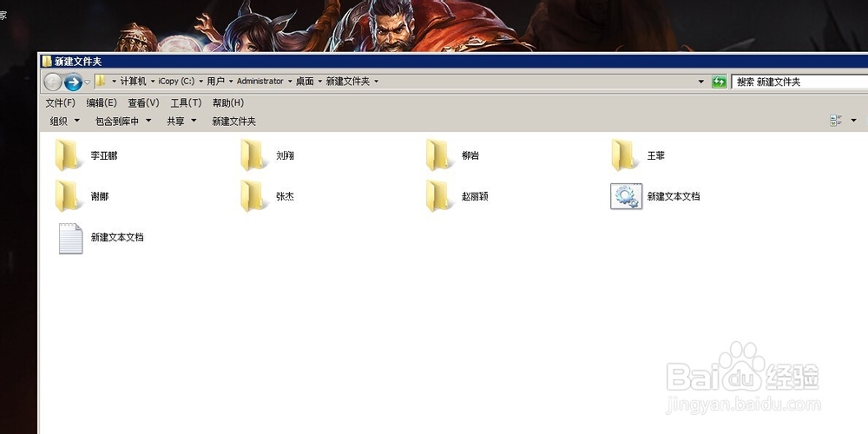Click the title bar folder icon
The height and width of the screenshot is (434, 868).
47,61
